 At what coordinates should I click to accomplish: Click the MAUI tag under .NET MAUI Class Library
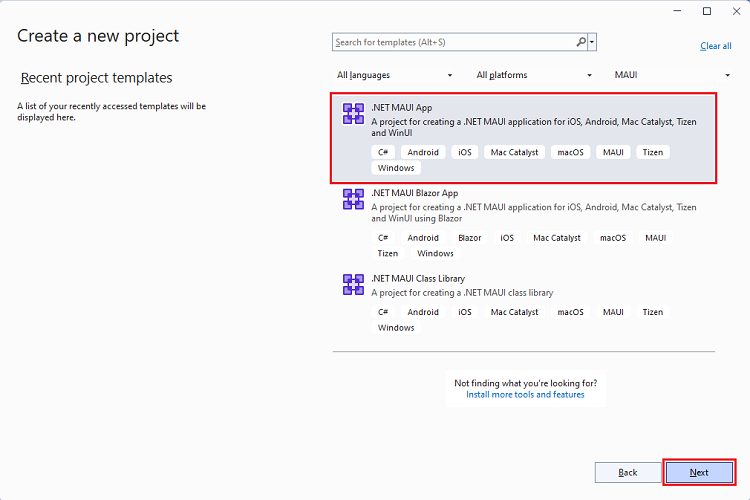[613, 312]
